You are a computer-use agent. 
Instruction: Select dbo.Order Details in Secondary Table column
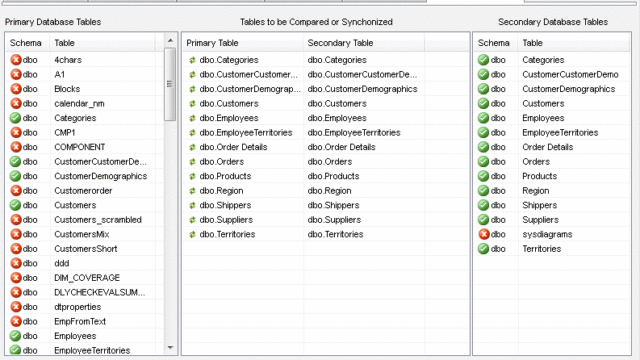pyautogui.click(x=342, y=147)
